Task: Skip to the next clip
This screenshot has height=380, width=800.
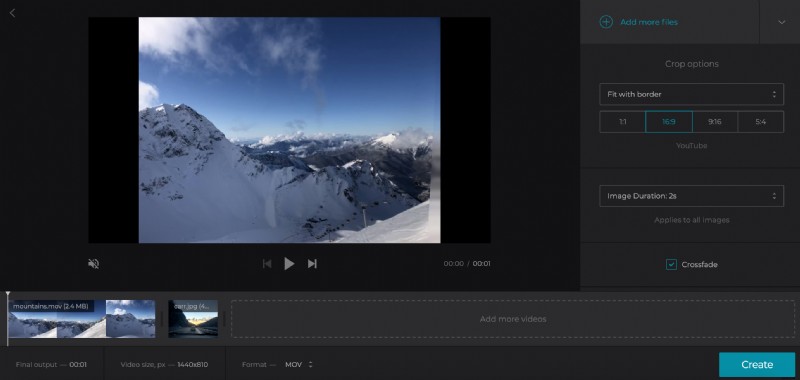Action: click(x=312, y=264)
